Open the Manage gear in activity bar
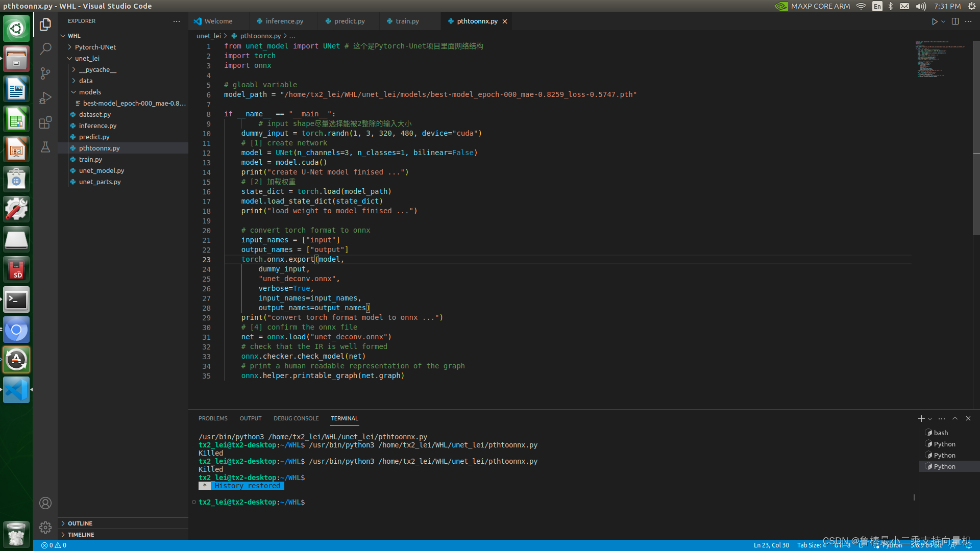The image size is (980, 551). click(45, 528)
